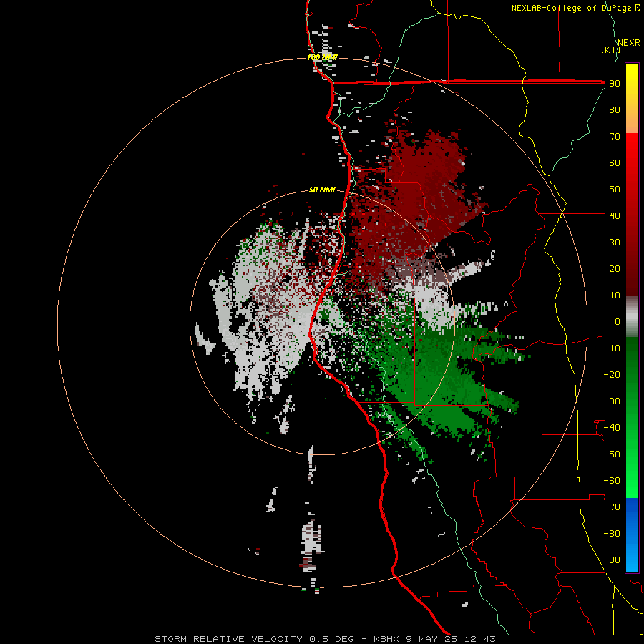This screenshot has height=644, width=644.
Task: Pick the bright green segment of color scale
Action: tap(632, 417)
